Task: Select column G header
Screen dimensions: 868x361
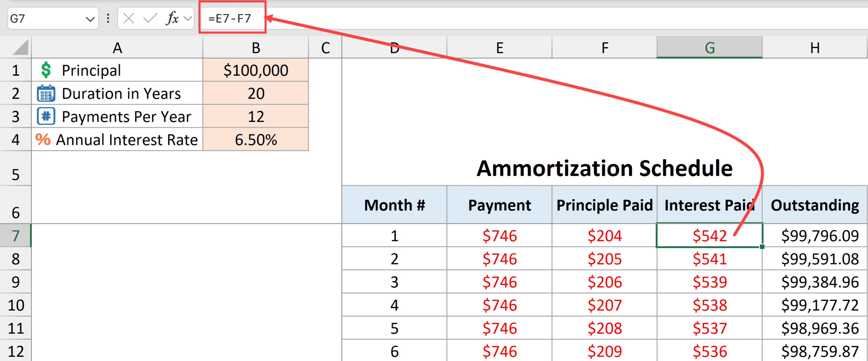Action: coord(709,48)
